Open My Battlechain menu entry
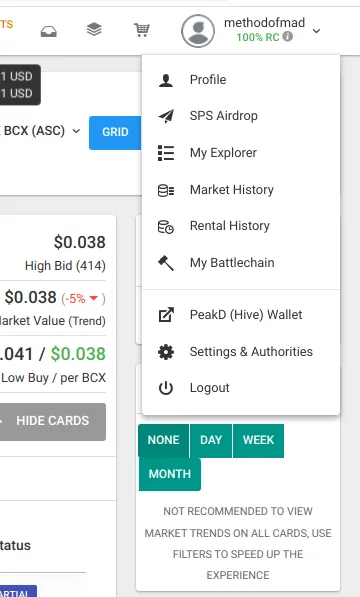 (241, 263)
